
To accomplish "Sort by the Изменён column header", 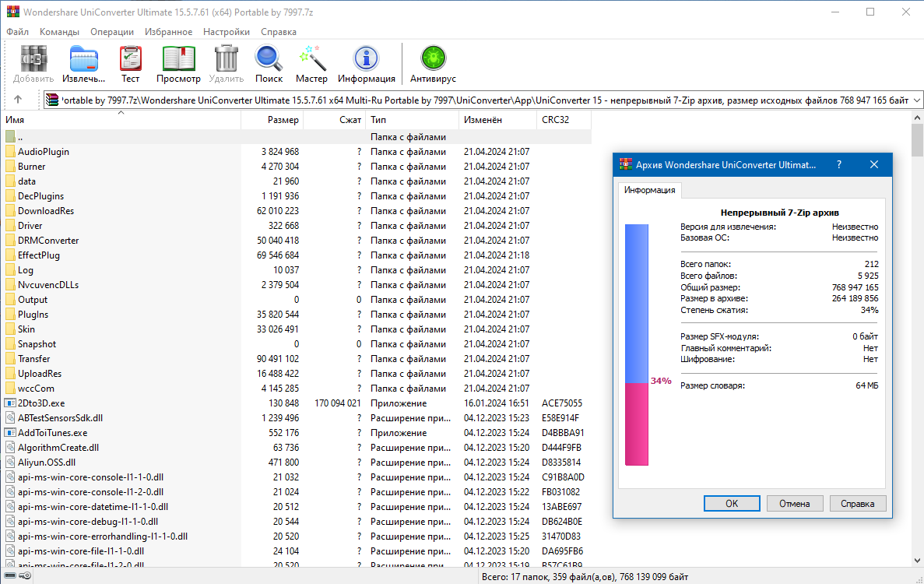I will pyautogui.click(x=497, y=120).
